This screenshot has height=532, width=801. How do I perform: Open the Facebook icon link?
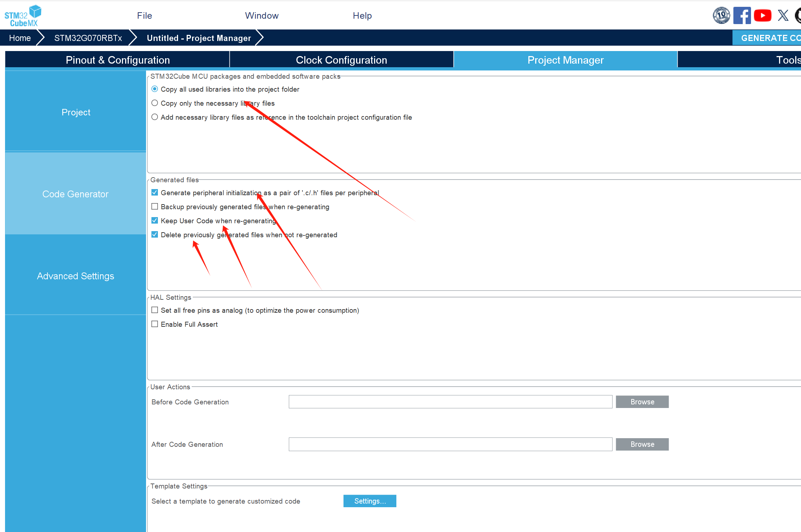click(x=742, y=15)
